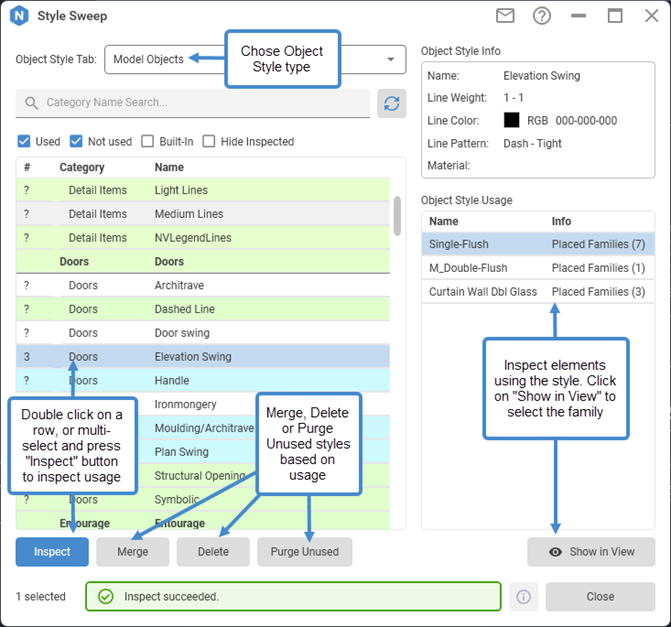Screen dimensions: 671x627
Task: Click the mail feedback icon
Action: tap(505, 16)
